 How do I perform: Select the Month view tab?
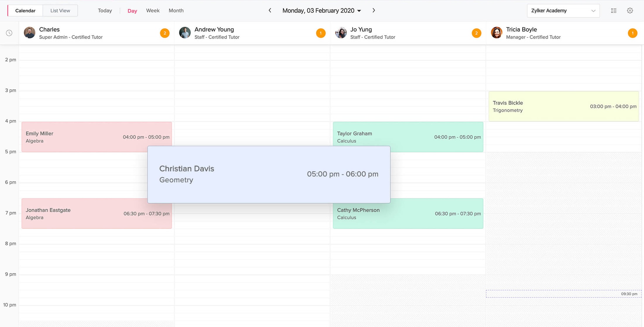(x=176, y=11)
